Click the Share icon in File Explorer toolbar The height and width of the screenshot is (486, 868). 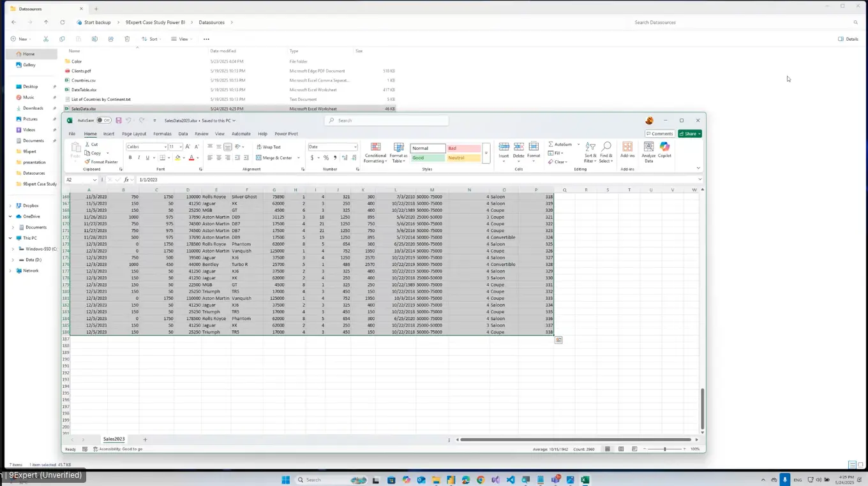tap(111, 39)
